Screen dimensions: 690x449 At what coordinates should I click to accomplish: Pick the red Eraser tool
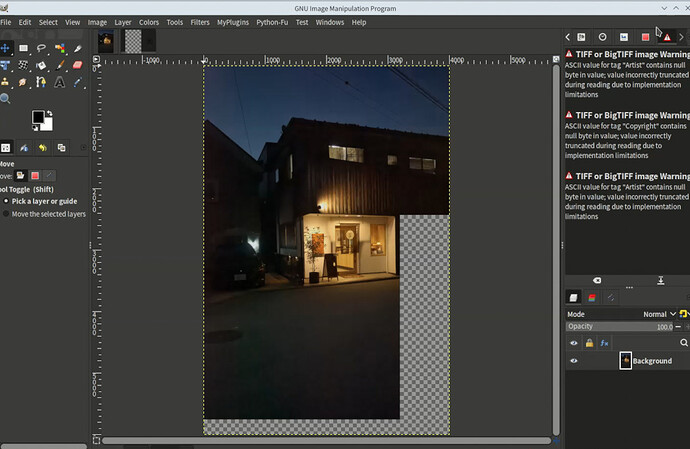coord(78,65)
